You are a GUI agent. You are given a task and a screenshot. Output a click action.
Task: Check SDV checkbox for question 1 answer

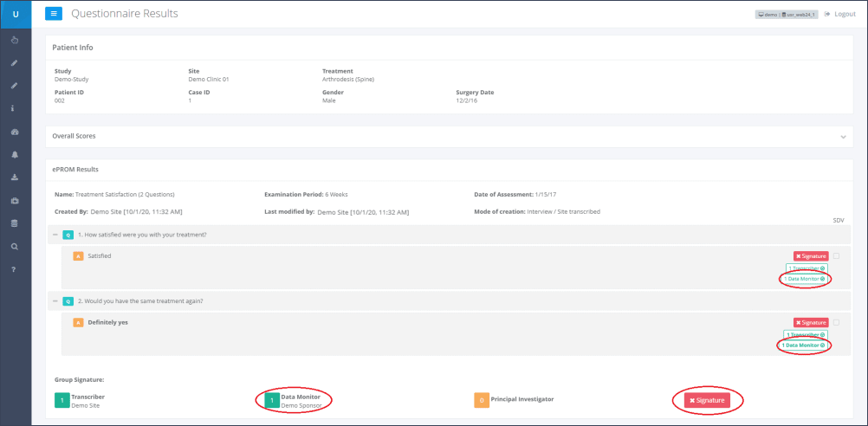point(836,256)
